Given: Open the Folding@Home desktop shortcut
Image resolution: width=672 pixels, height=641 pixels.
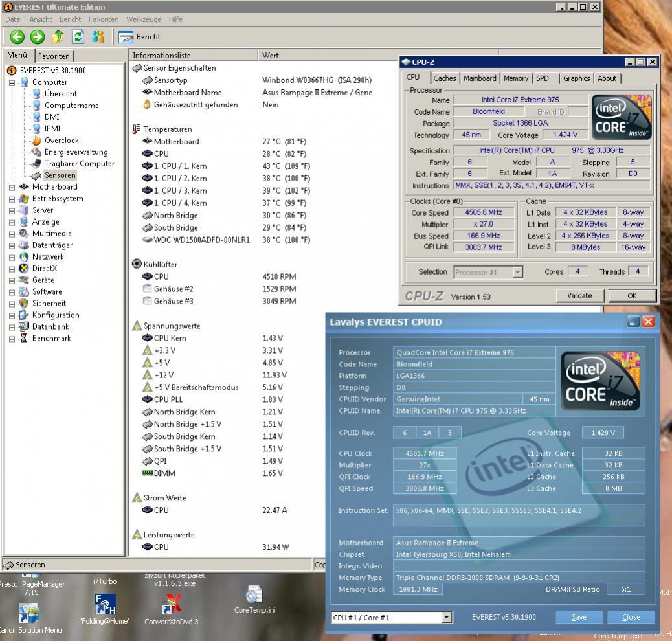Looking at the screenshot, I should [x=105, y=609].
